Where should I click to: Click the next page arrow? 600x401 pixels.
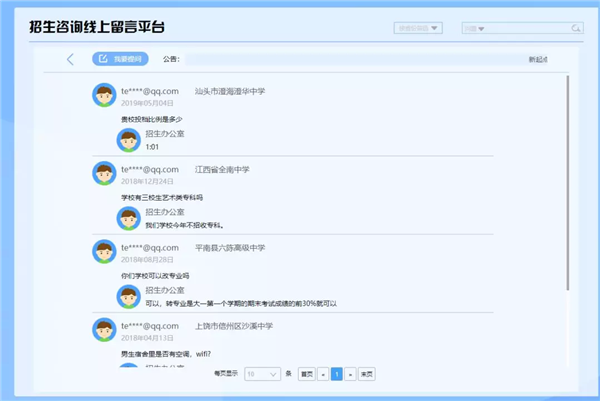(x=350, y=373)
